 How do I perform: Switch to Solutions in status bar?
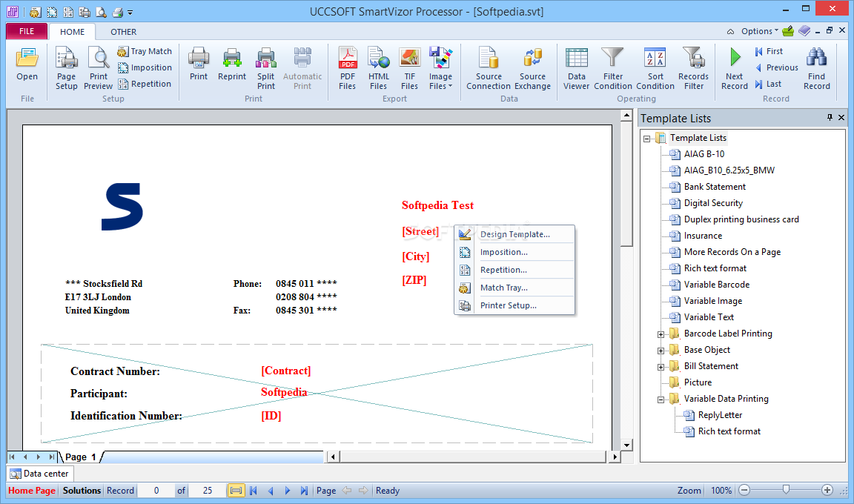[x=82, y=491]
